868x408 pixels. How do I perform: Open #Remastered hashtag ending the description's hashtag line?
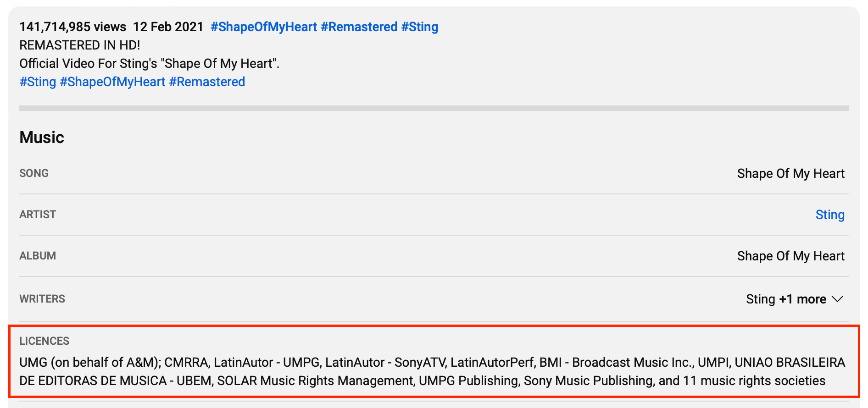click(x=207, y=82)
